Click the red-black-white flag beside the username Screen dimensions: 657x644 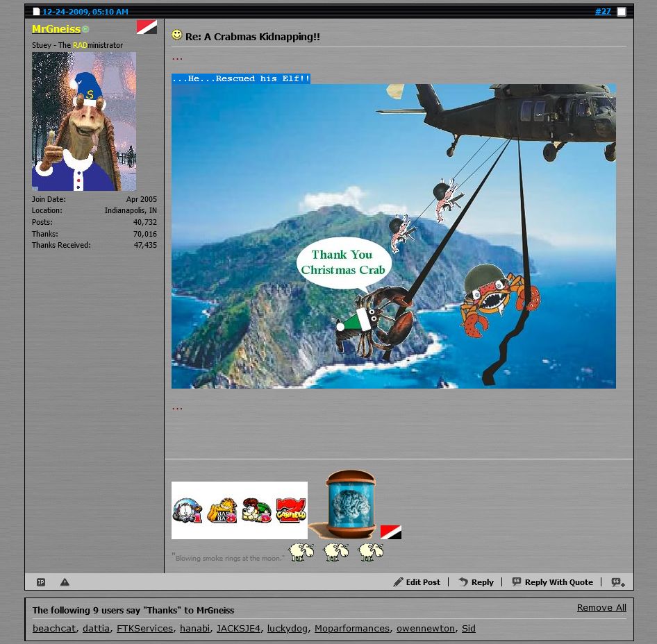[147, 27]
